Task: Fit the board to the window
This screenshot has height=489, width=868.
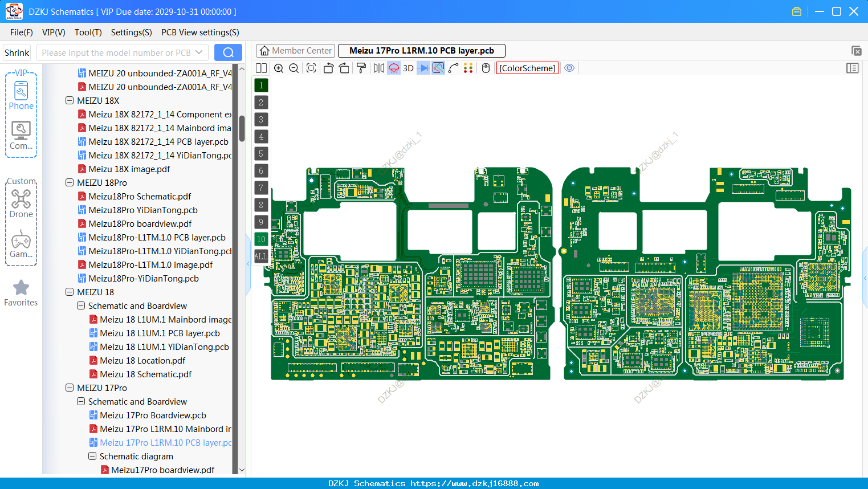Action: [311, 68]
